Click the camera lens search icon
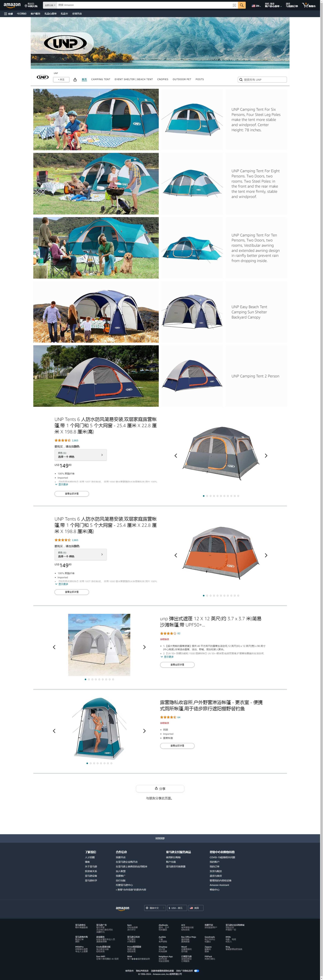This screenshot has width=323, height=980. coord(235,5)
